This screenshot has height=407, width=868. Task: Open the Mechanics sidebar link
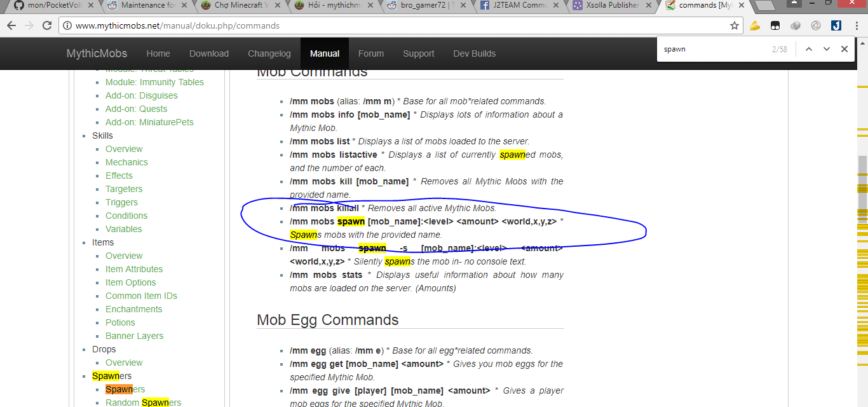pyautogui.click(x=126, y=162)
